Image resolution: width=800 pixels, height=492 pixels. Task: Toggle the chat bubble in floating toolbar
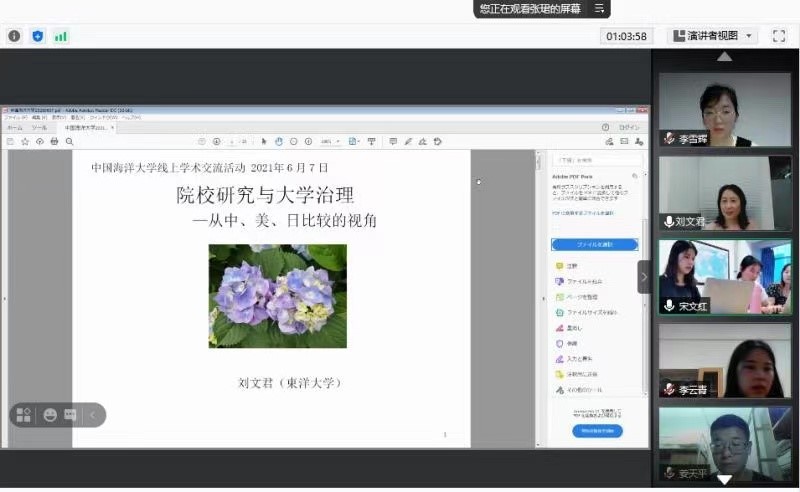[x=70, y=415]
